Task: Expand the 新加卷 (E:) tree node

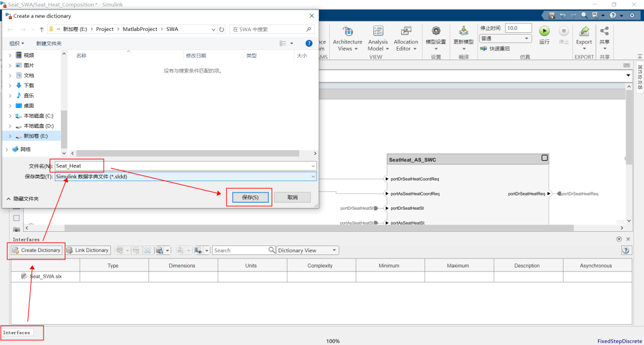Action: pyautogui.click(x=10, y=136)
